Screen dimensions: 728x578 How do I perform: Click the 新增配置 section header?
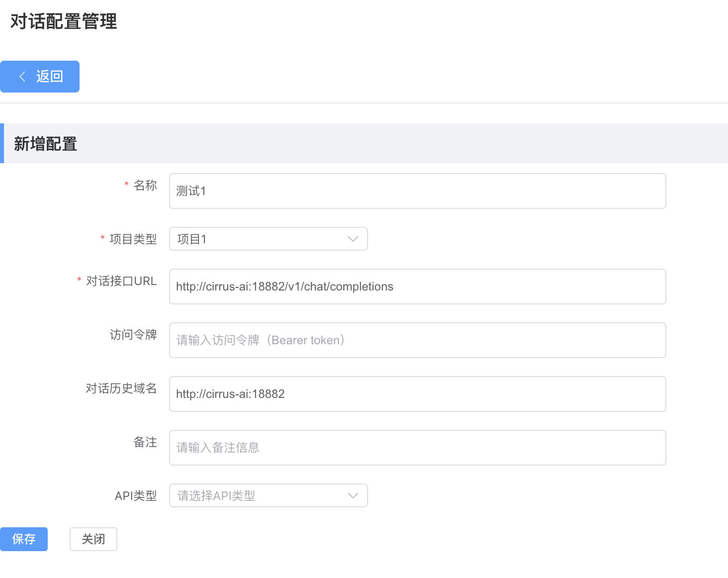[46, 144]
